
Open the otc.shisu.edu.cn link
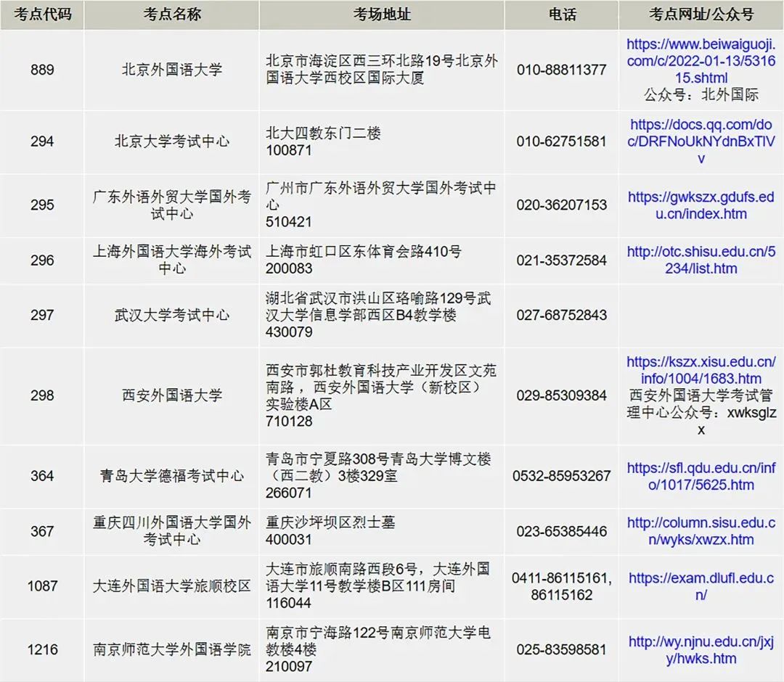click(701, 260)
